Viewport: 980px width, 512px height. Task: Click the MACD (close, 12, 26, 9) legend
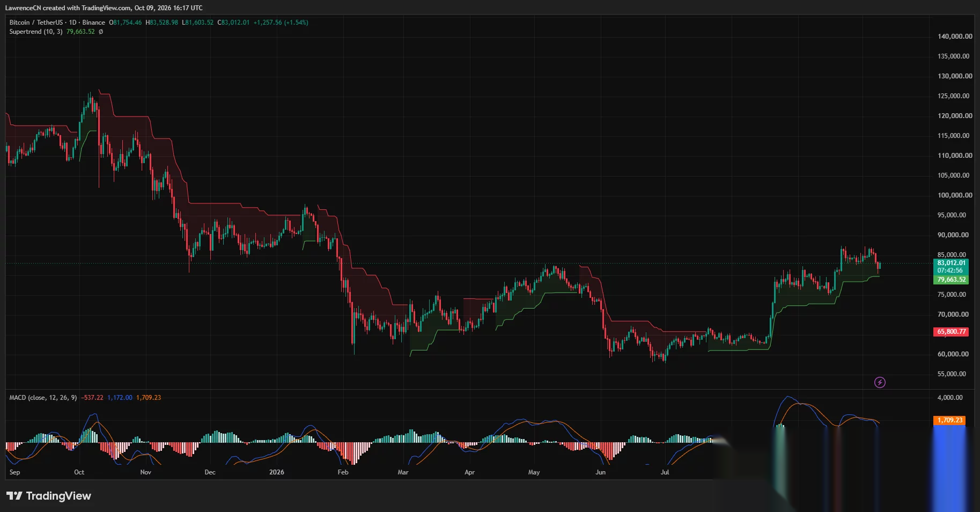point(43,398)
